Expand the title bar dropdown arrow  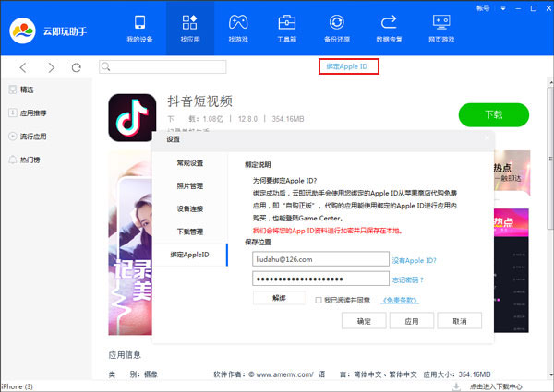503,8
